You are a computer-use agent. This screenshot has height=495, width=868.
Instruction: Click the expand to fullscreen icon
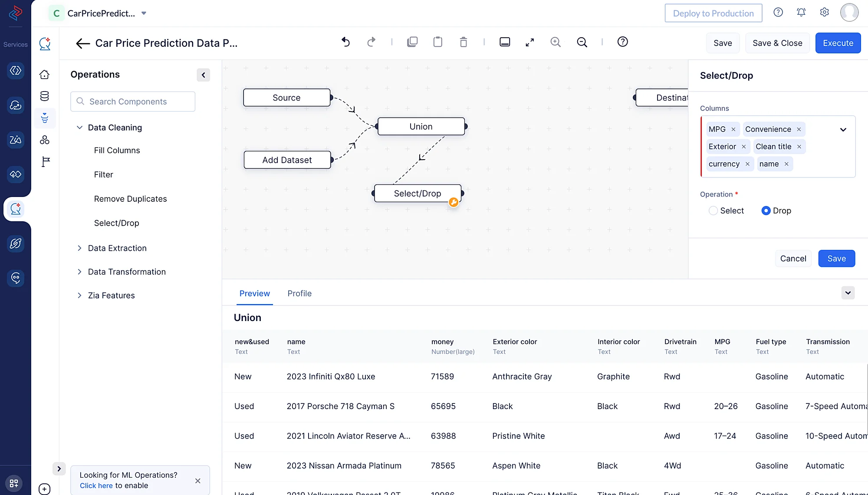pos(530,42)
